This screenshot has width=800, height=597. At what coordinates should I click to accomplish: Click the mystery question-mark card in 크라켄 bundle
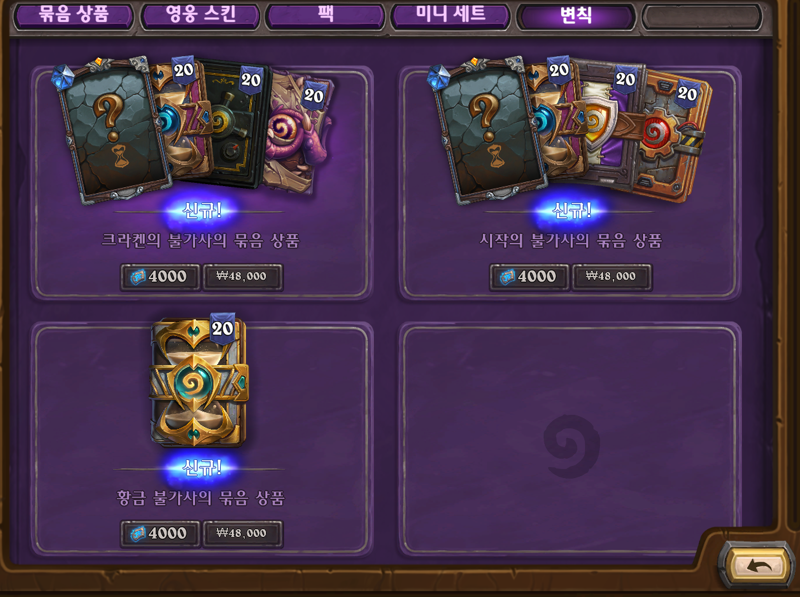(x=112, y=130)
